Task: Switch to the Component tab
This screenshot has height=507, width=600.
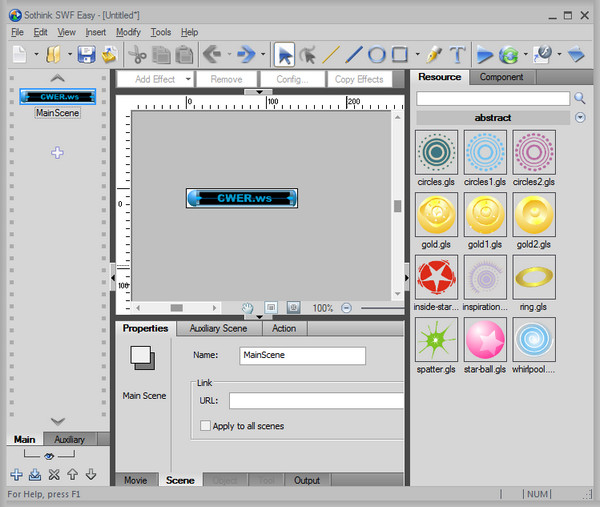Action: (x=501, y=77)
